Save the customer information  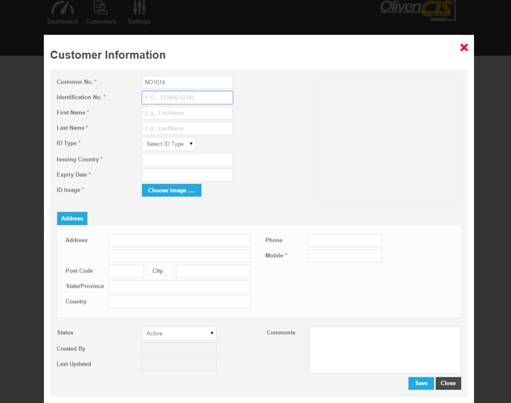coord(421,383)
